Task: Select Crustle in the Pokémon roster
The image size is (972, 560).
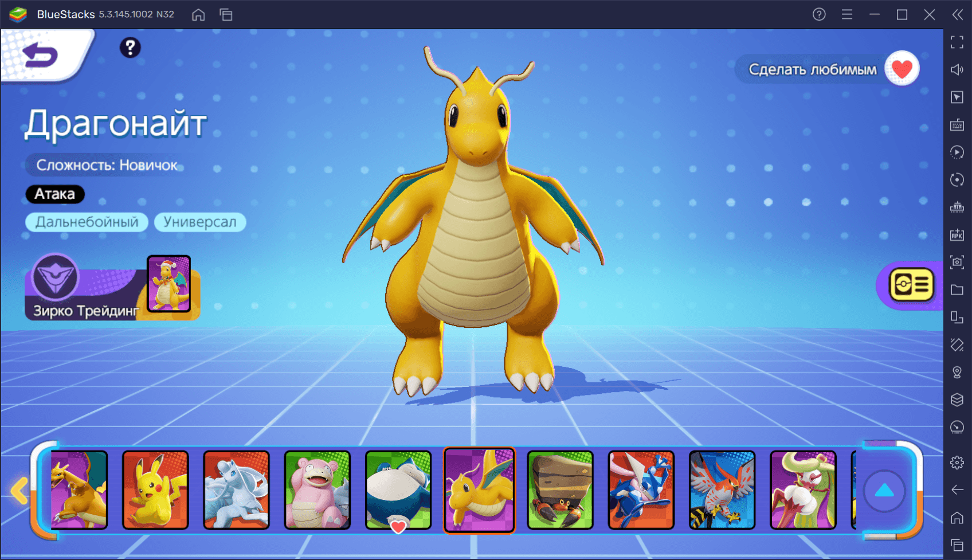Action: pos(561,490)
